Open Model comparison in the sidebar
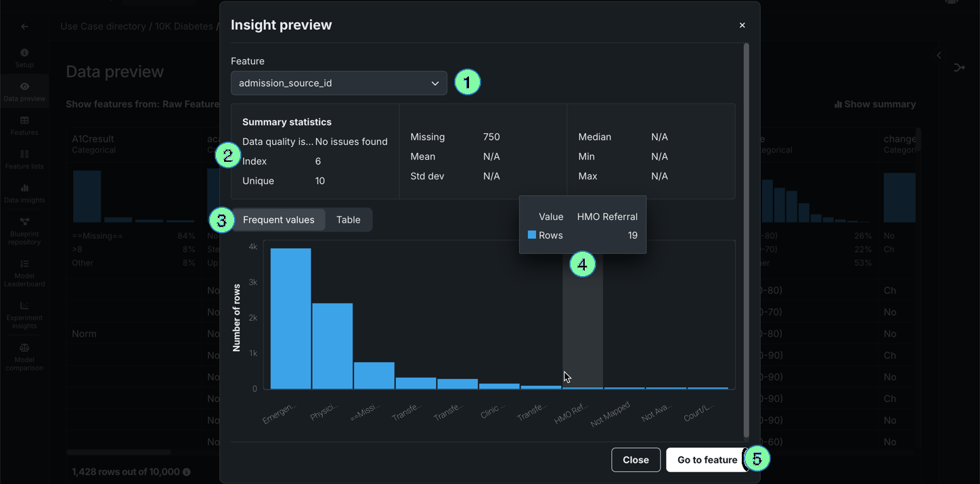The height and width of the screenshot is (484, 980). tap(24, 357)
